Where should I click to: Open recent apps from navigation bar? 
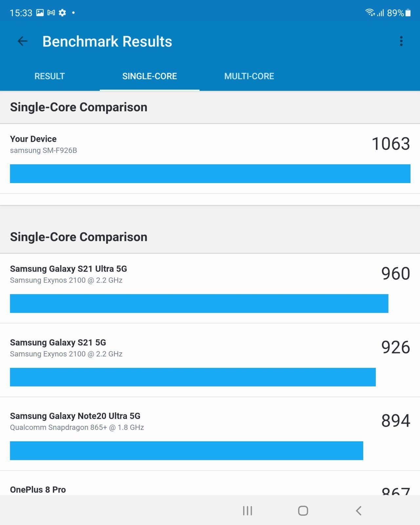(248, 511)
